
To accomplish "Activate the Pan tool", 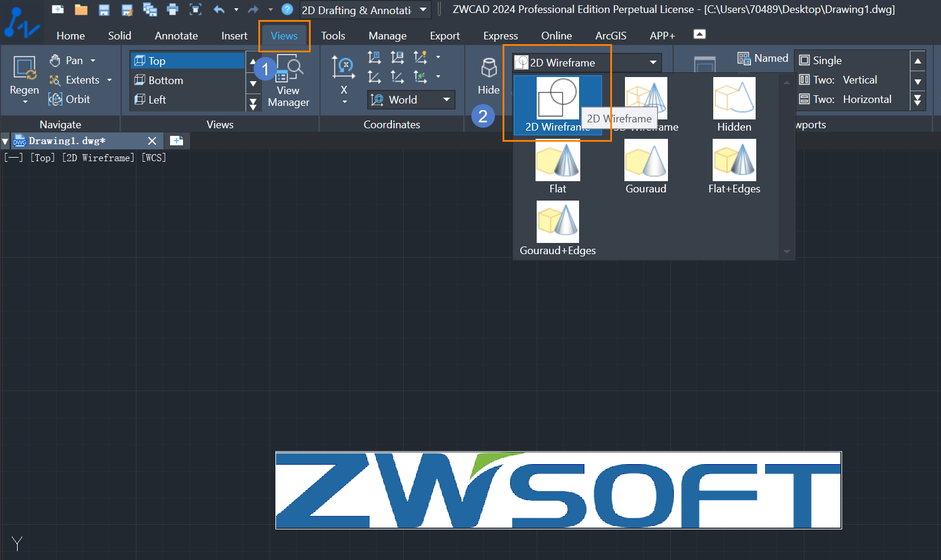I will [67, 61].
